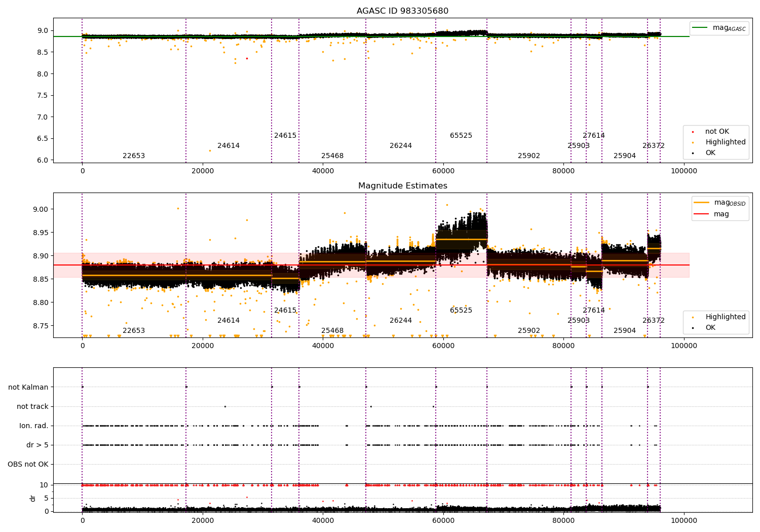Image resolution: width=760 pixels, height=532 pixels.
Task: Click the rotated 'dr' y-axis label
Action: pyautogui.click(x=33, y=498)
